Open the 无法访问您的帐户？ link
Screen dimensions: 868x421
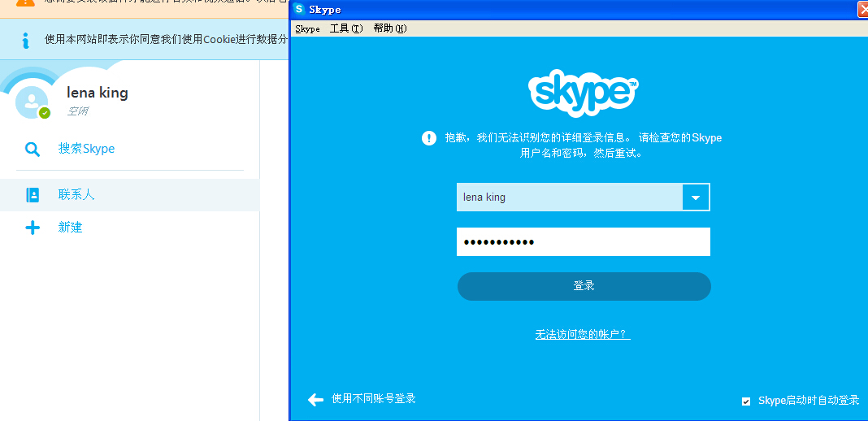coord(583,334)
